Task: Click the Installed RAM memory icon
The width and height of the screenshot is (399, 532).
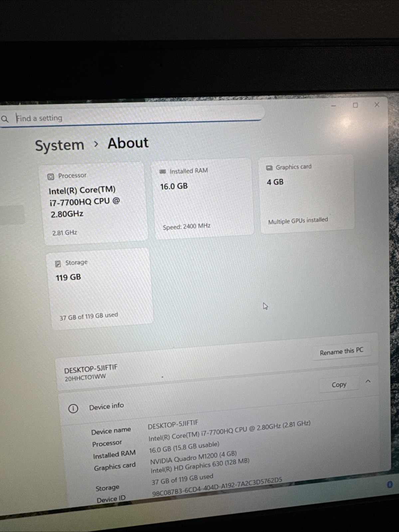Action: (163, 171)
